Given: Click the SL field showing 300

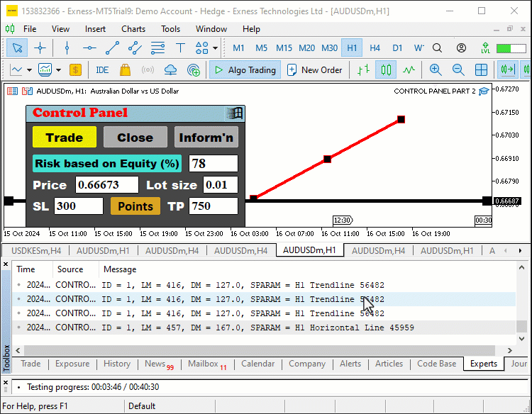Looking at the screenshot, I should (79, 206).
